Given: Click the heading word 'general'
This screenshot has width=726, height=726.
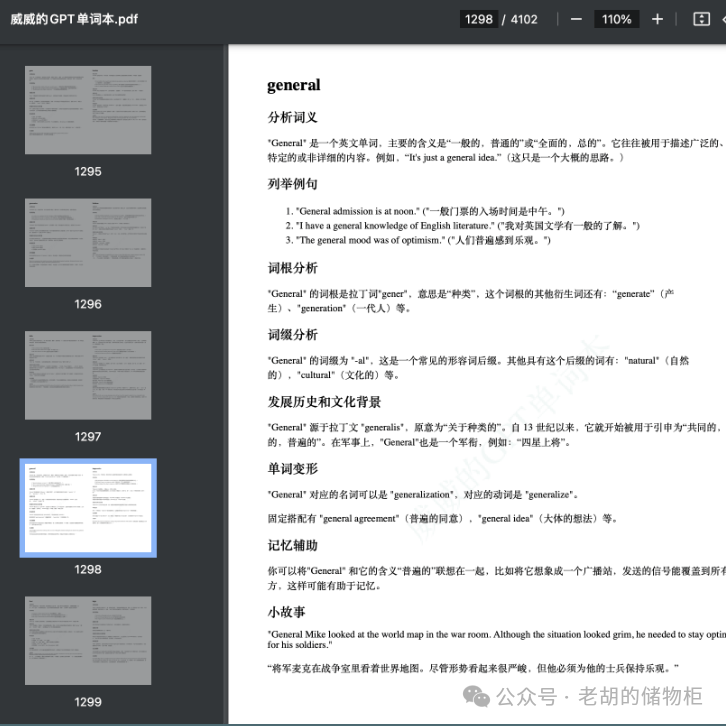Looking at the screenshot, I should click(x=294, y=85).
